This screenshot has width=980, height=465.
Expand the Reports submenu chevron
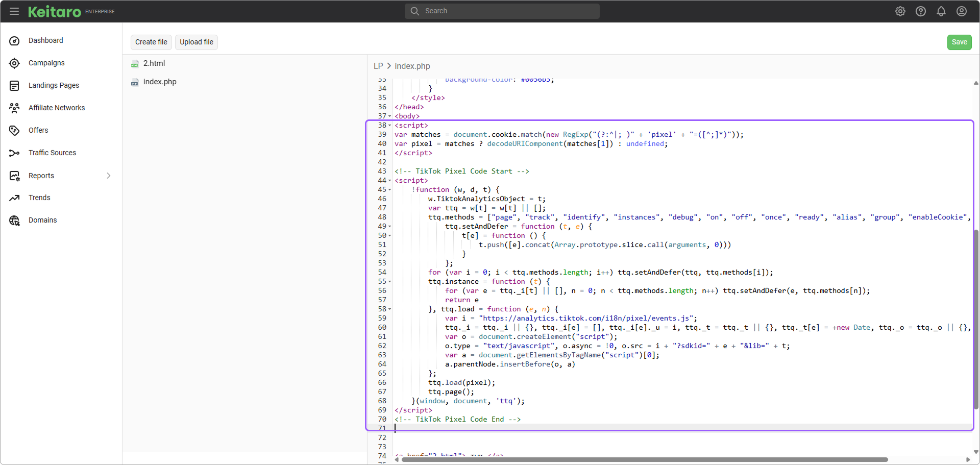point(108,176)
